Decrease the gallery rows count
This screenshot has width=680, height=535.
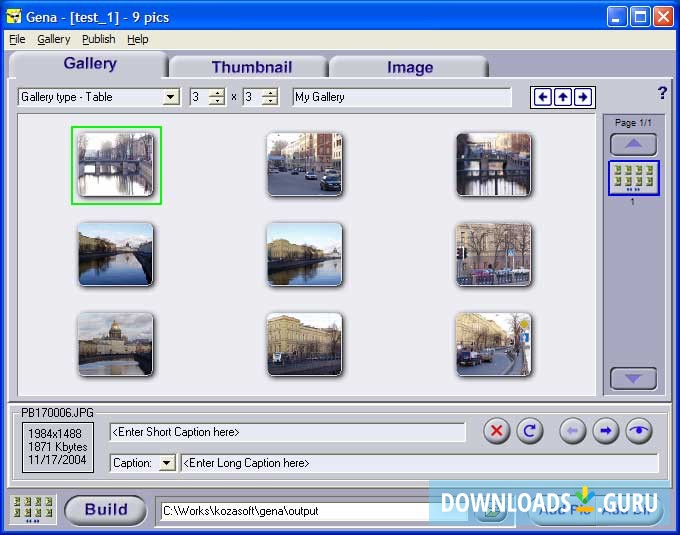point(270,101)
